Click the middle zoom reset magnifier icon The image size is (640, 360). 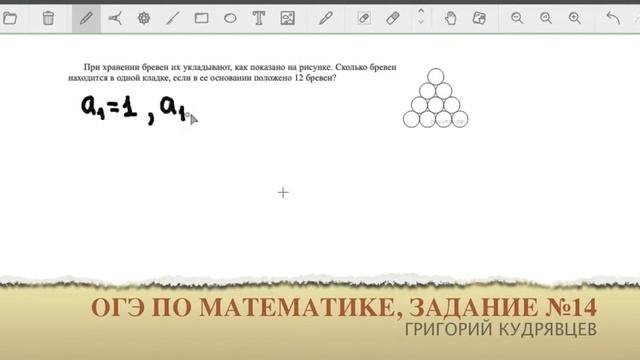546,18
